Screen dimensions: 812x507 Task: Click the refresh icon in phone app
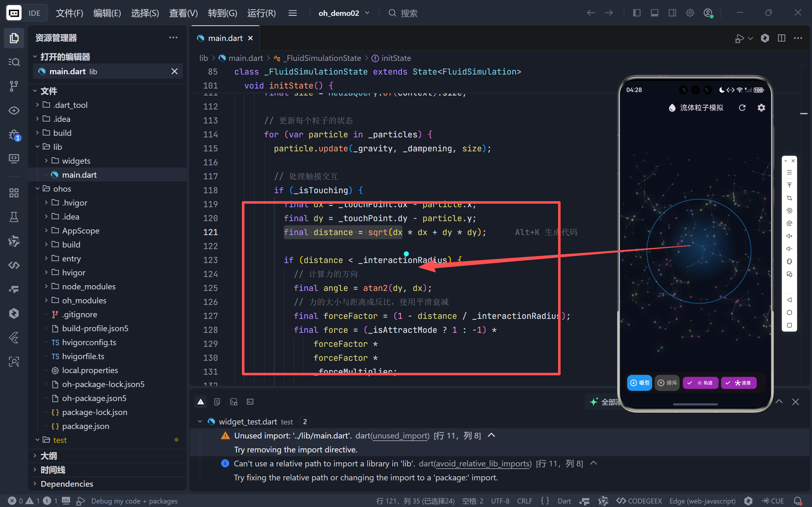(742, 108)
